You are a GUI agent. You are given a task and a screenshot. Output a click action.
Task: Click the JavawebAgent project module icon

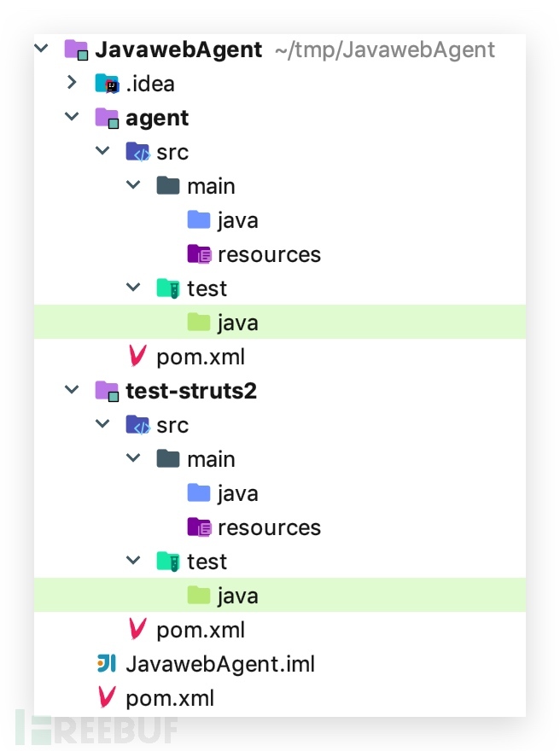pos(76,49)
